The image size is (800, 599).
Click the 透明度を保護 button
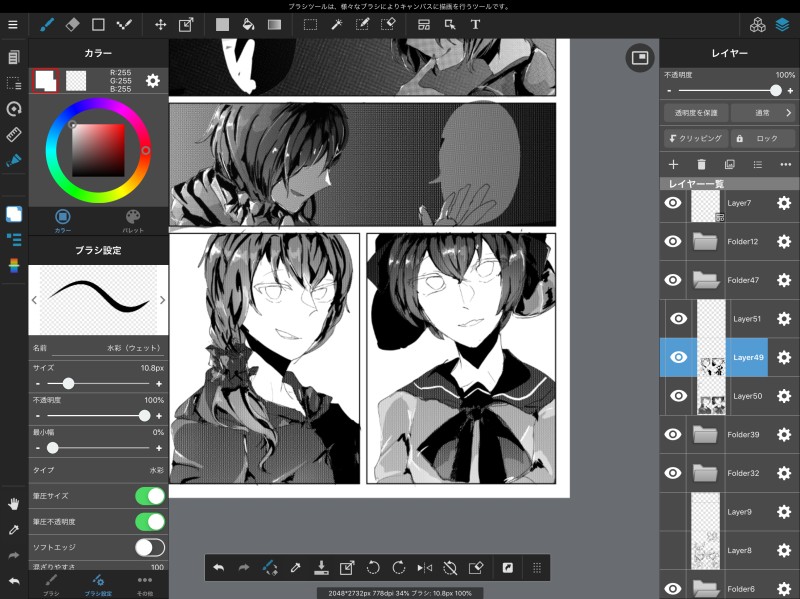pyautogui.click(x=696, y=113)
